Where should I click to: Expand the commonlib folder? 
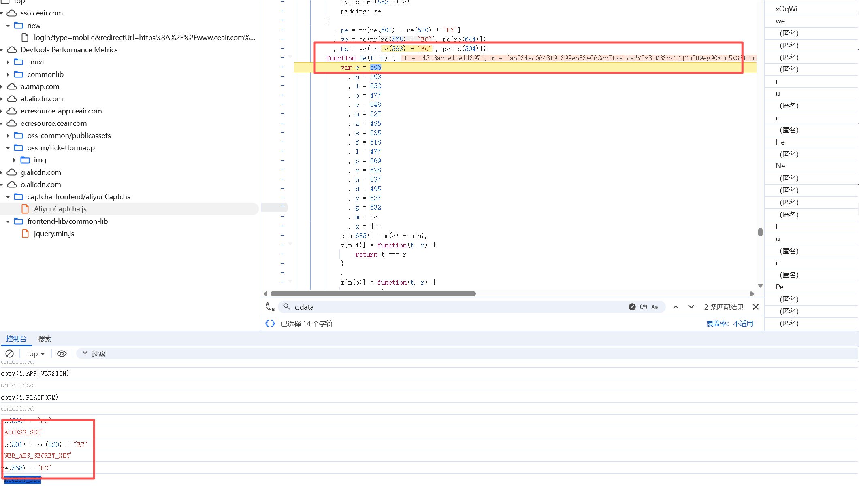(8, 74)
